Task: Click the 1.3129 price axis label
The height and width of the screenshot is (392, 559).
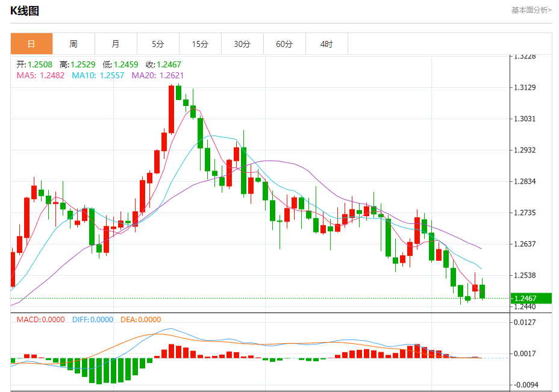Action: 525,88
